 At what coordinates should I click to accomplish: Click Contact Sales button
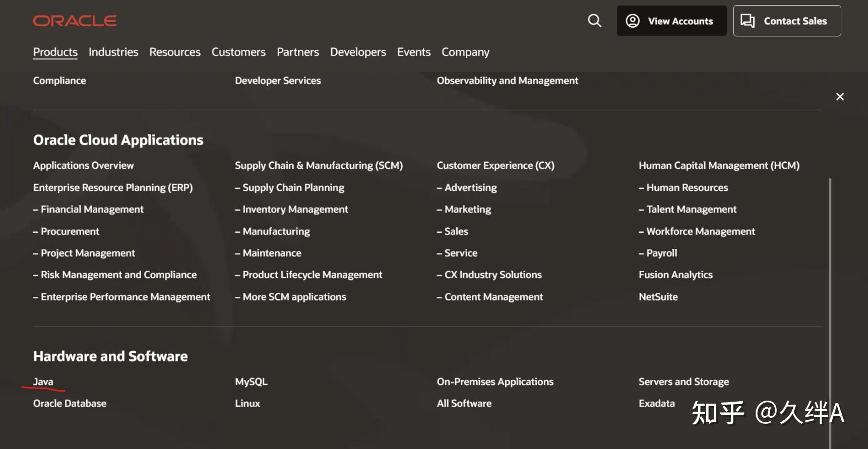coord(787,21)
